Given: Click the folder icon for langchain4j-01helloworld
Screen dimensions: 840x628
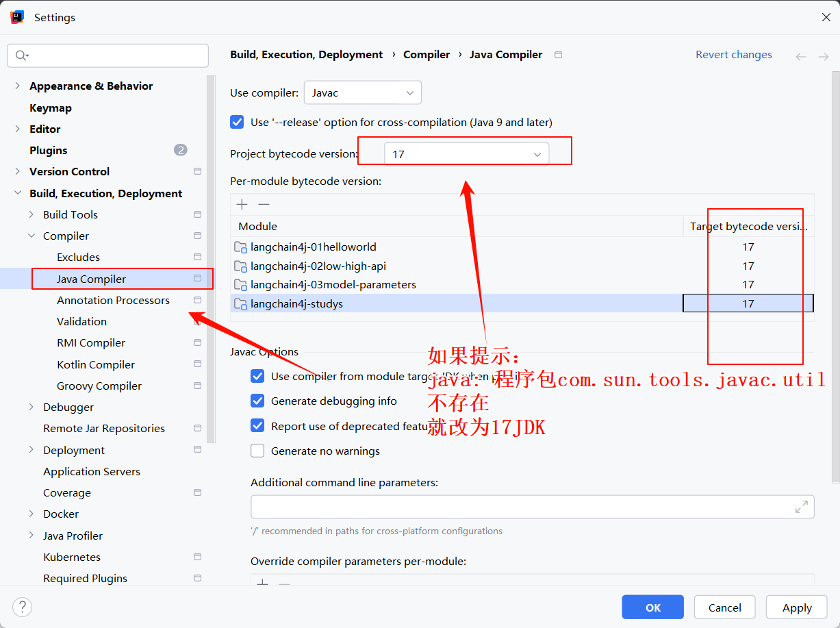Looking at the screenshot, I should (240, 247).
